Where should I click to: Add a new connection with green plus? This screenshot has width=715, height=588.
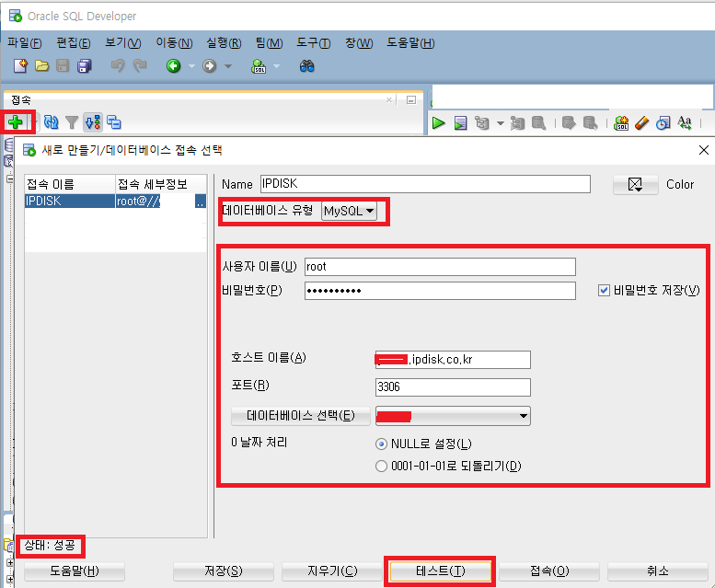16,122
